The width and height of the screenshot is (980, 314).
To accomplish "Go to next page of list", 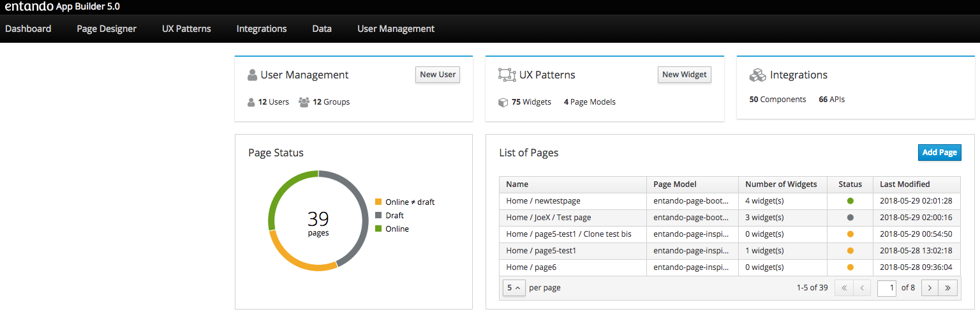I will tap(930, 288).
